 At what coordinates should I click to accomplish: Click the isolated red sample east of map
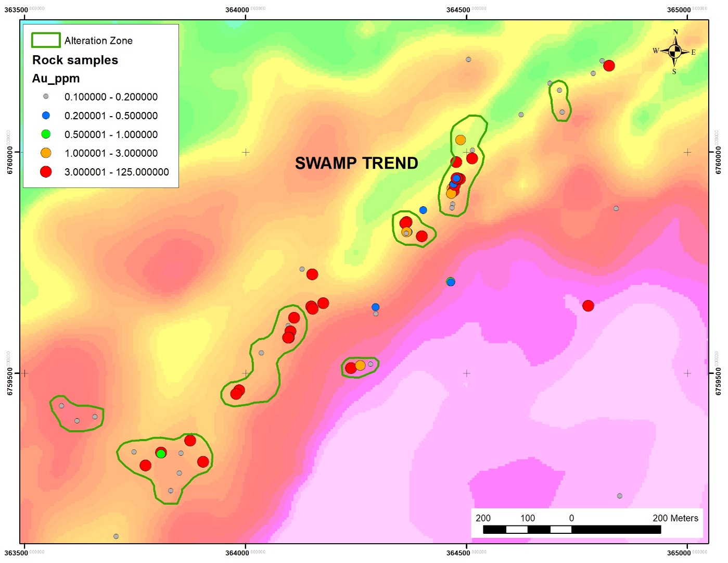(x=588, y=306)
